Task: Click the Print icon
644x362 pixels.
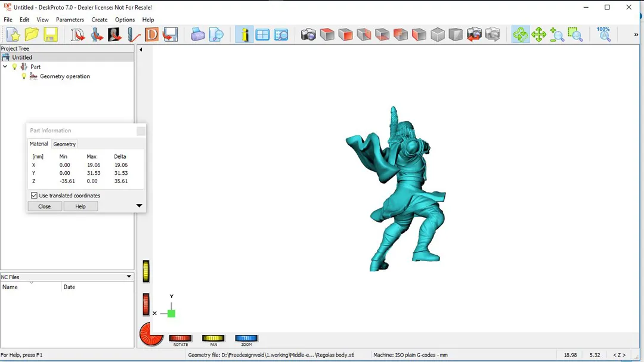Action: click(x=197, y=35)
